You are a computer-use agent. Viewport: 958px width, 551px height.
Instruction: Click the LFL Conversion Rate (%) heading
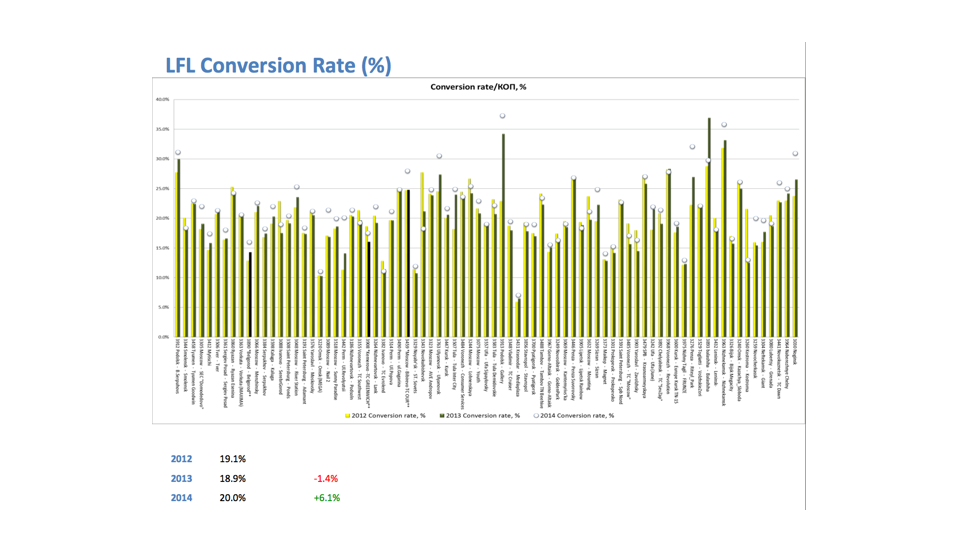pos(279,65)
